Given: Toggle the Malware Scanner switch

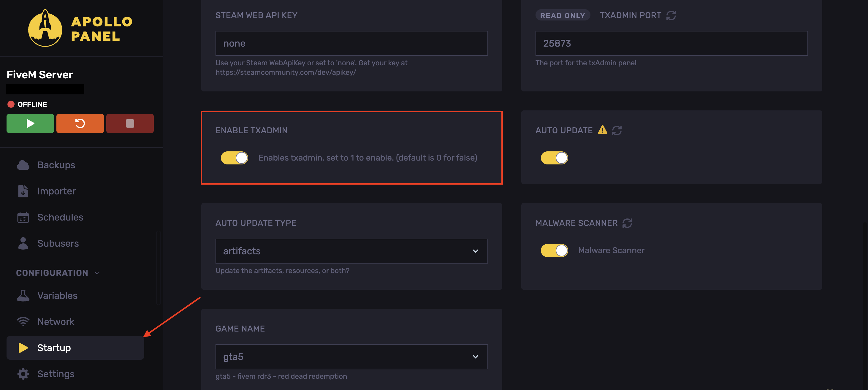Looking at the screenshot, I should tap(554, 250).
